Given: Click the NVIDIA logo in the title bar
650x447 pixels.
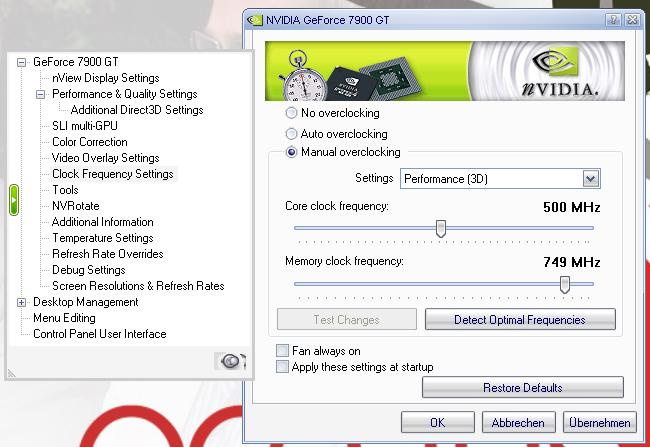Looking at the screenshot, I should 255,20.
